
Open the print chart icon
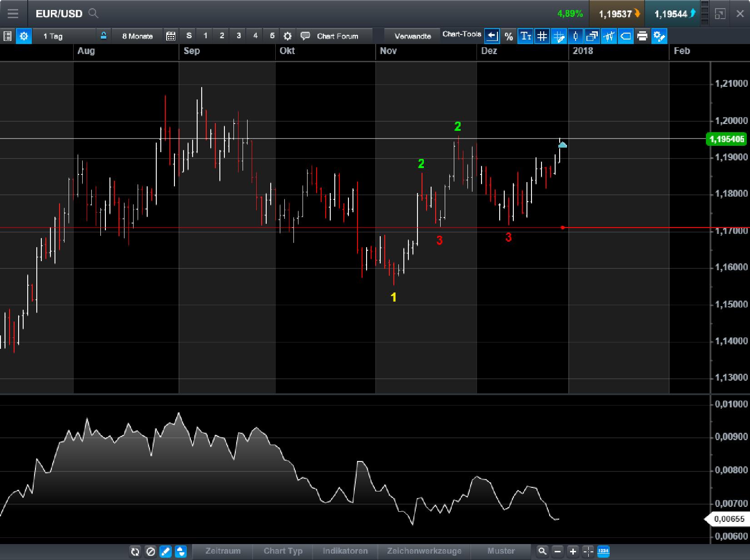click(x=642, y=36)
